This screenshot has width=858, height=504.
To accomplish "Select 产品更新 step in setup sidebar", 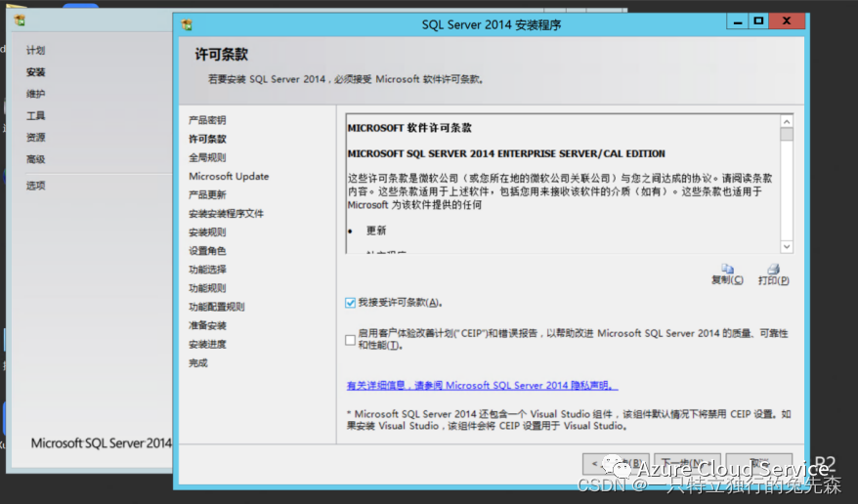I will coord(207,194).
